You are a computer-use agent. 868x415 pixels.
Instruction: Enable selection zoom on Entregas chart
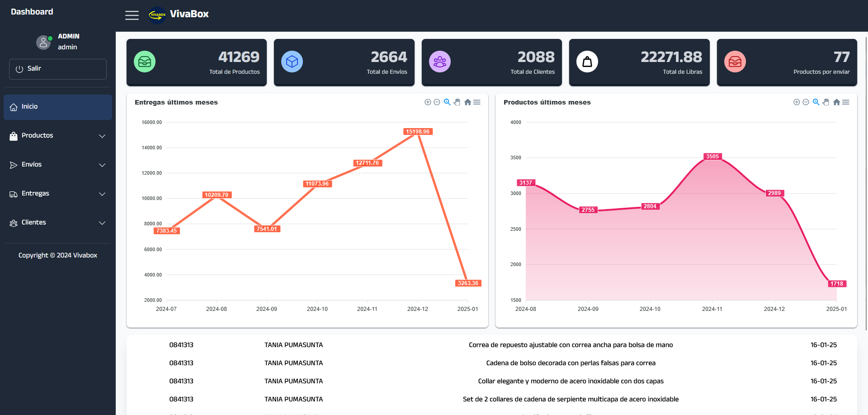[447, 102]
